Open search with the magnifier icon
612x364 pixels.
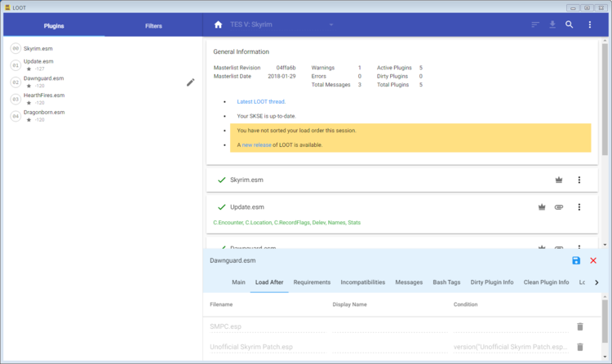coord(570,24)
